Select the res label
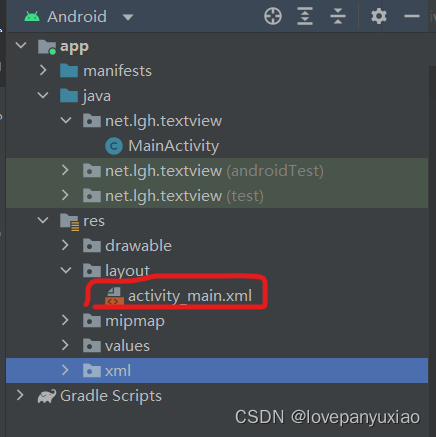This screenshot has width=436, height=437. pos(94,221)
